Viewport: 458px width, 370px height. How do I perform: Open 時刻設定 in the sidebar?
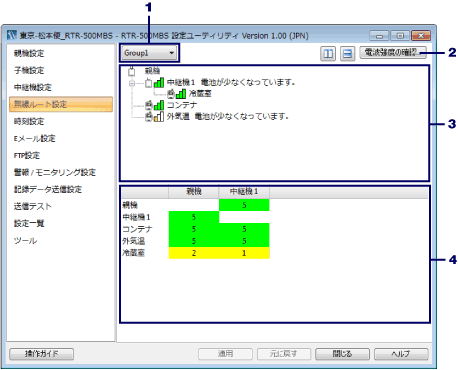[29, 121]
